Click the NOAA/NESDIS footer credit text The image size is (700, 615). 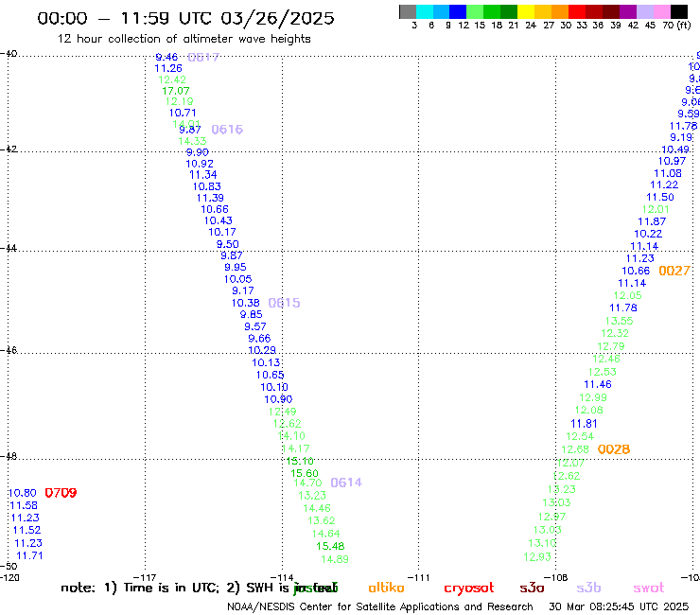pyautogui.click(x=380, y=607)
